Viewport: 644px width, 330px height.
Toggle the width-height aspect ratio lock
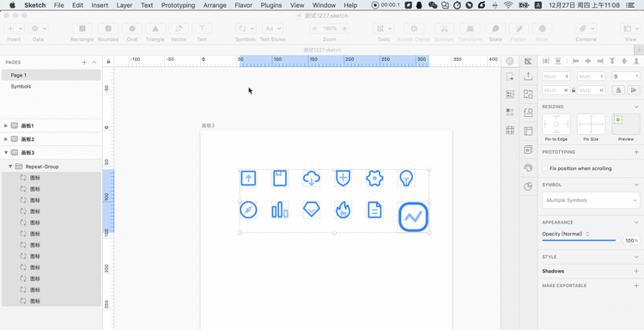coord(574,90)
